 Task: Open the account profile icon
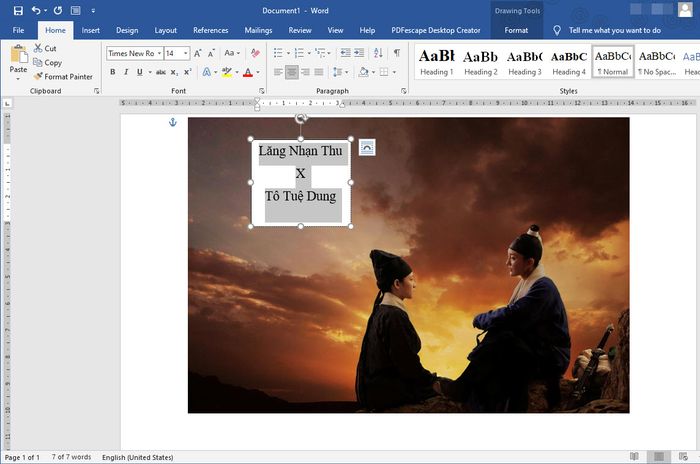click(685, 10)
